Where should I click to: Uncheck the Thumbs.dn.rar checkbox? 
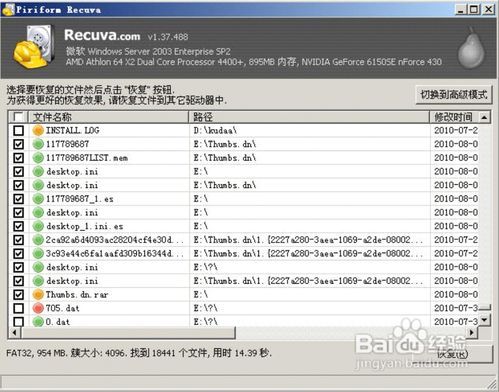pyautogui.click(x=19, y=294)
